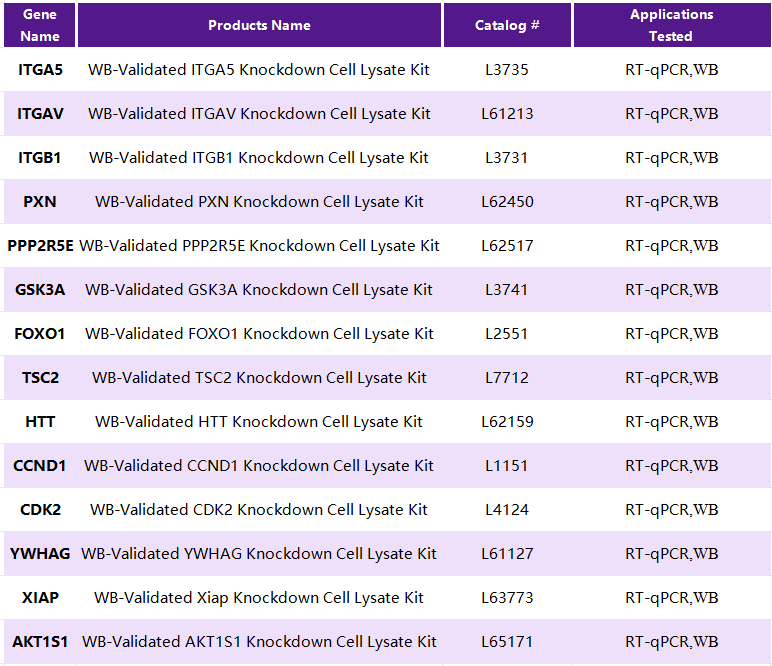Click the Applications Tested column header
This screenshot has width=772, height=666.
coord(672,25)
